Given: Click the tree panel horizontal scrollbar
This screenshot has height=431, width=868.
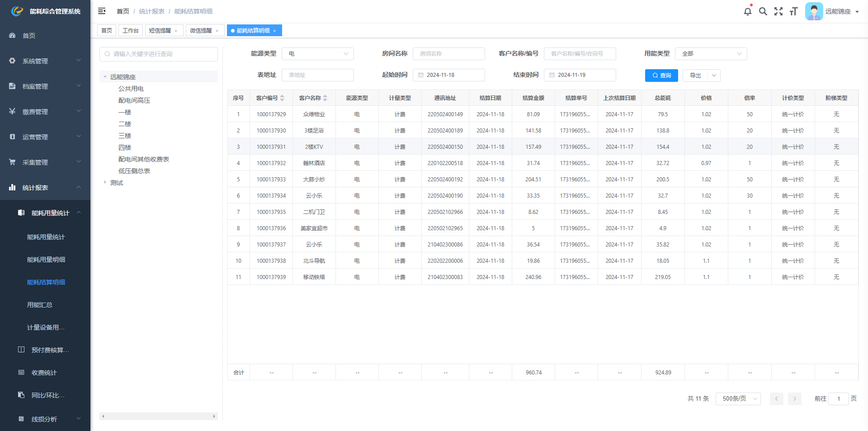Looking at the screenshot, I should [x=158, y=416].
